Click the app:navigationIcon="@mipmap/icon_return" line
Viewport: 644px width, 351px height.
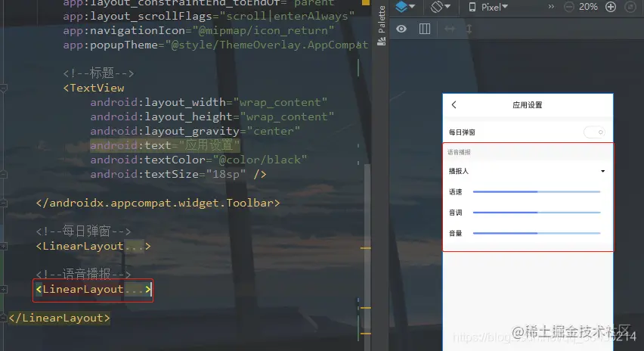pyautogui.click(x=199, y=30)
